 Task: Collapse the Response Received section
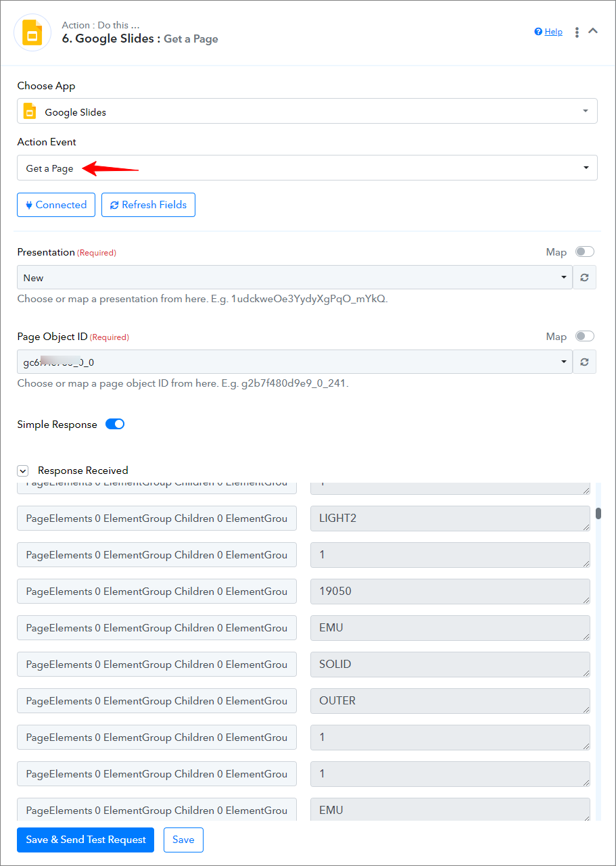point(23,471)
